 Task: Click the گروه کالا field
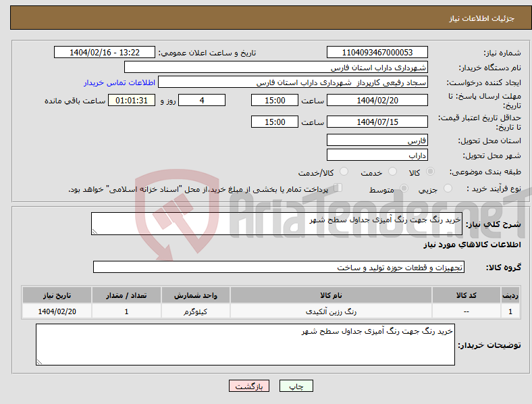279,267
